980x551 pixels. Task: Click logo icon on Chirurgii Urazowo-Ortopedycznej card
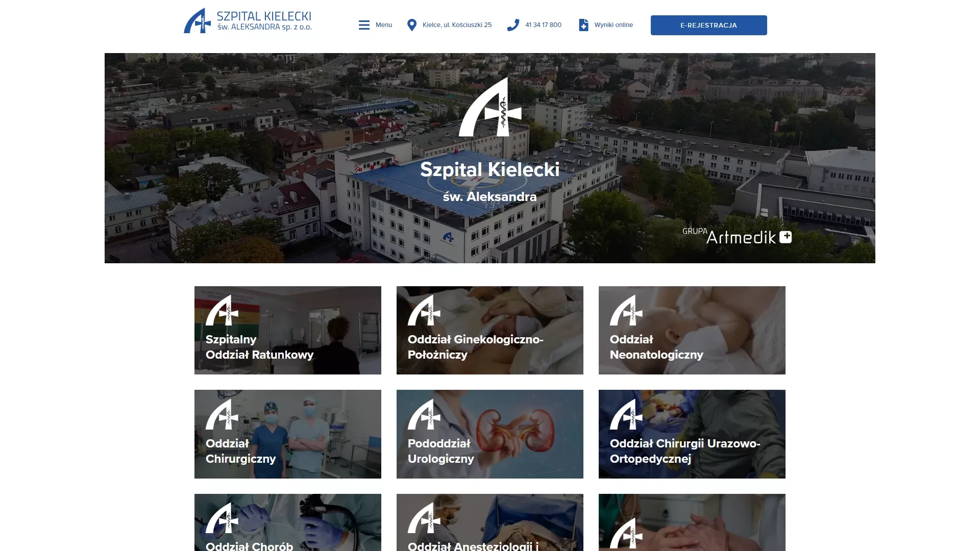[626, 414]
